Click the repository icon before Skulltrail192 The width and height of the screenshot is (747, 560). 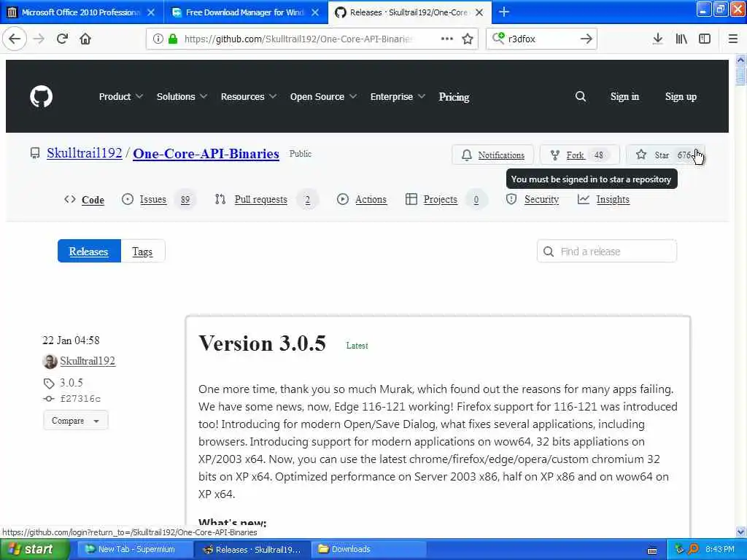tap(35, 153)
